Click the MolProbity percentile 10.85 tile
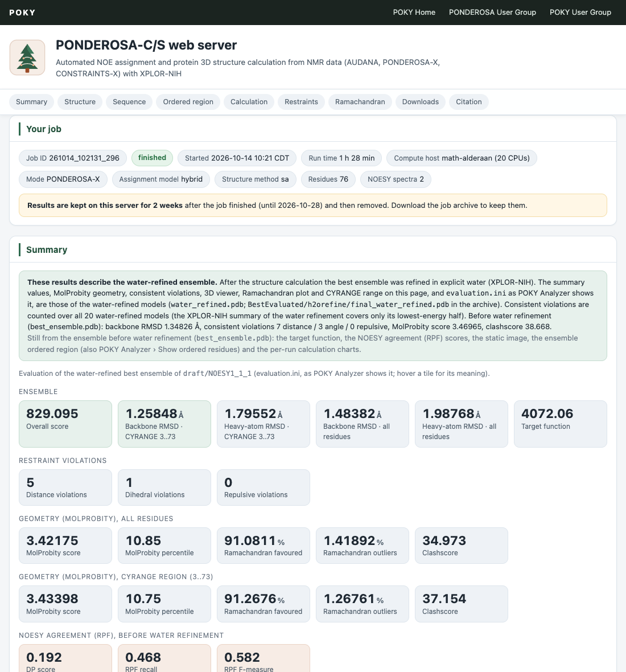Viewport: 626px width, 672px height. click(x=164, y=546)
